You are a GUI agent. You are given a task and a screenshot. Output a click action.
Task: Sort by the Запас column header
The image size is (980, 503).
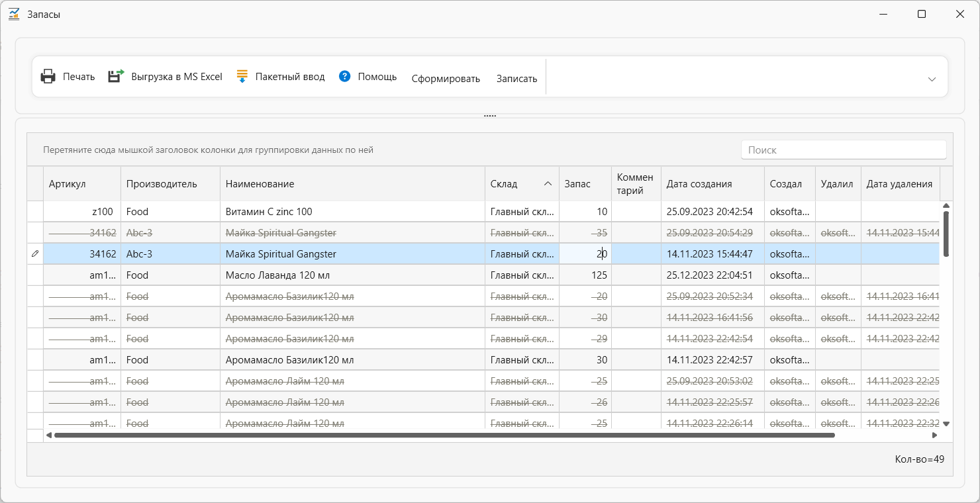pos(585,184)
